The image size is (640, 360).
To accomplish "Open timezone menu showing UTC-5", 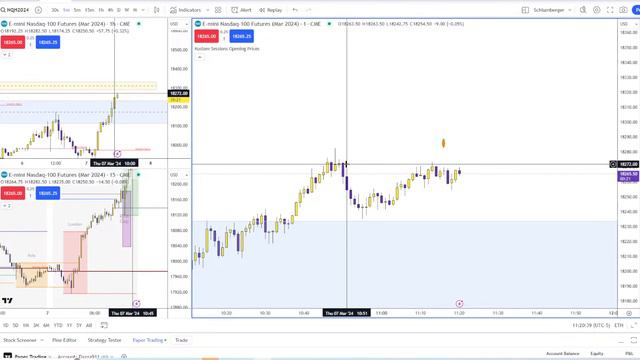I will click(x=591, y=325).
